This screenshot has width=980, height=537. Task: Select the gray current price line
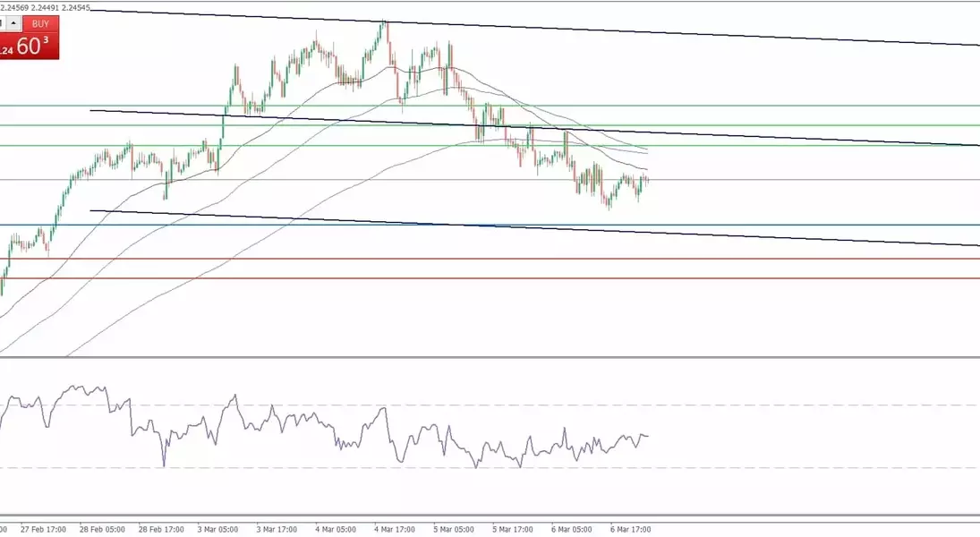tap(805, 180)
